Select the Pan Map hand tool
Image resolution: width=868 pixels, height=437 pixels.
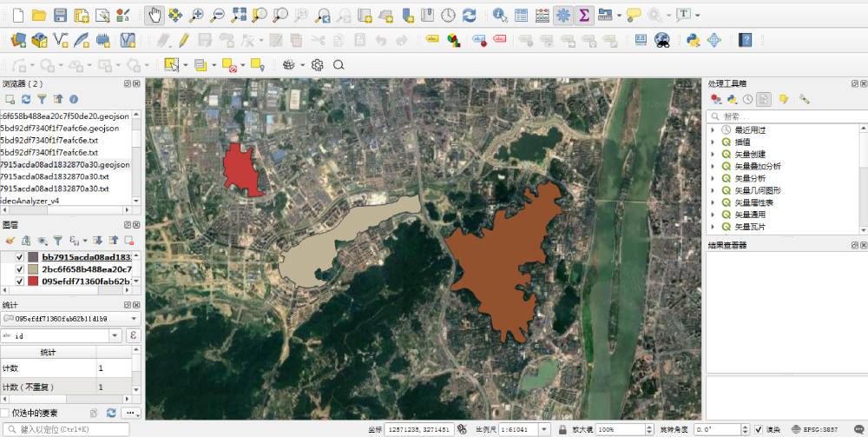155,15
